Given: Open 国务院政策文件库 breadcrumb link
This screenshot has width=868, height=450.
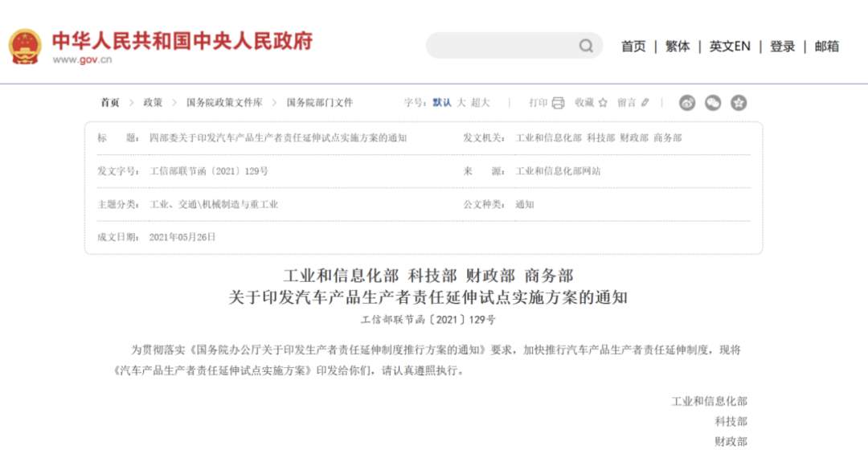Looking at the screenshot, I should pyautogui.click(x=224, y=103).
